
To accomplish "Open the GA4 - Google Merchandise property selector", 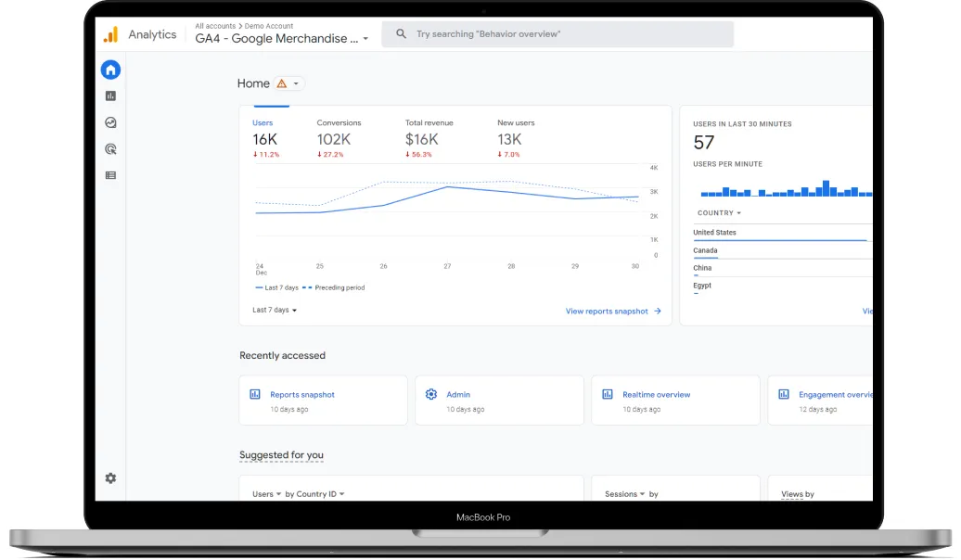I will (x=282, y=39).
